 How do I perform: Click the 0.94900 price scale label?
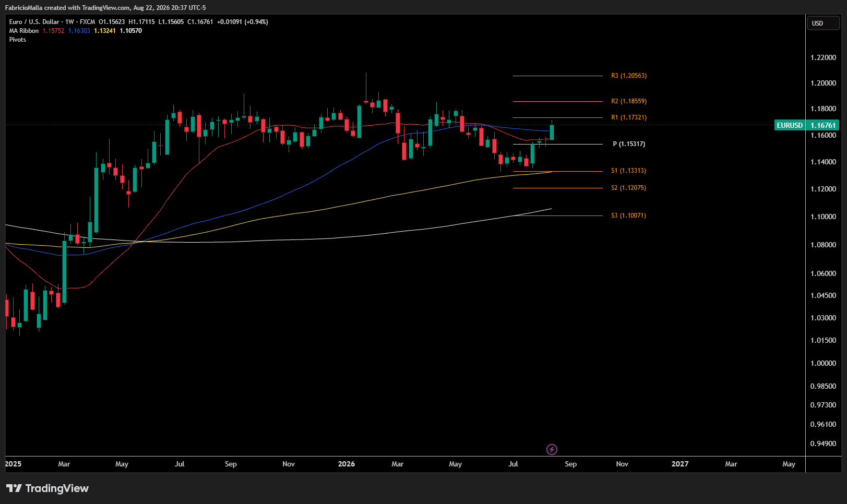point(823,443)
